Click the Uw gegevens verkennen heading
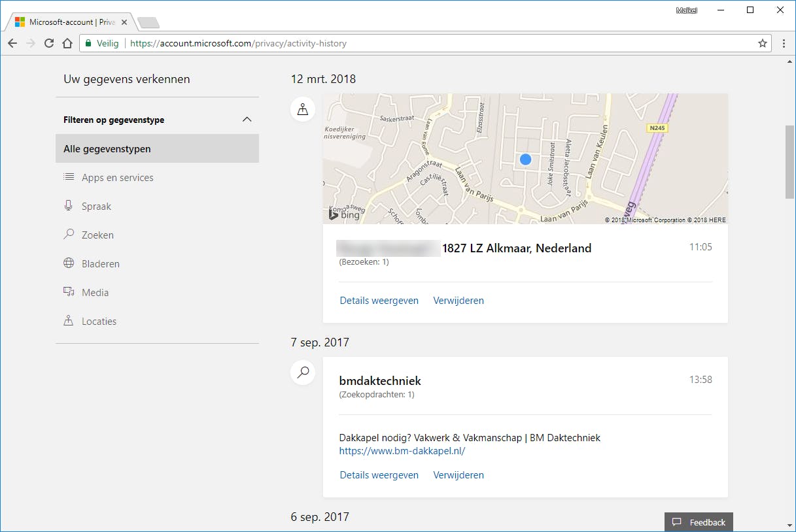Screen dimensions: 796x532 127,79
